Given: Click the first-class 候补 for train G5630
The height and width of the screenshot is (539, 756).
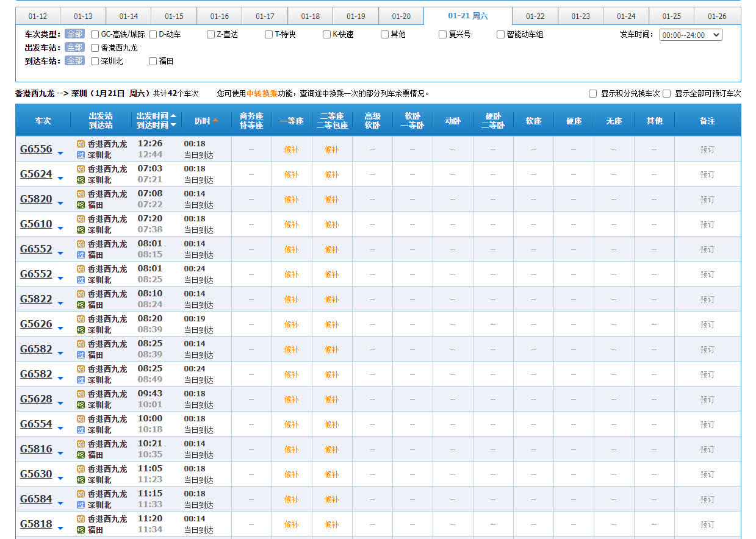Looking at the screenshot, I should [292, 474].
